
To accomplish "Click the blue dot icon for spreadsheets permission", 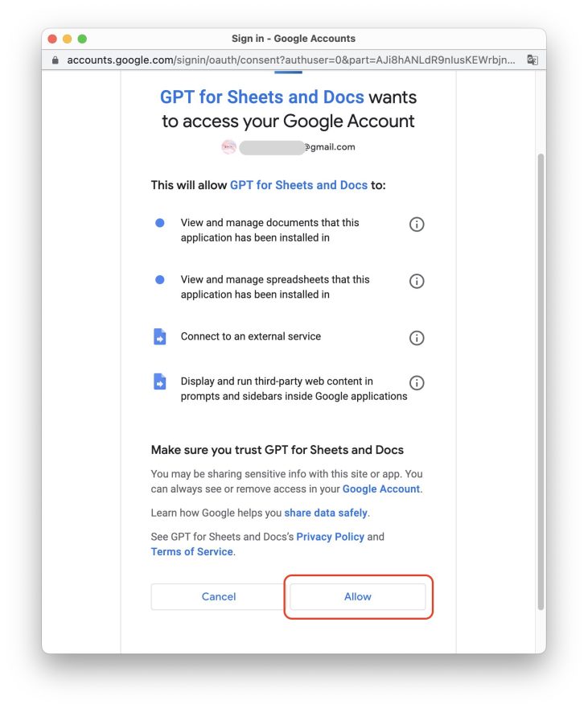I will coord(158,278).
